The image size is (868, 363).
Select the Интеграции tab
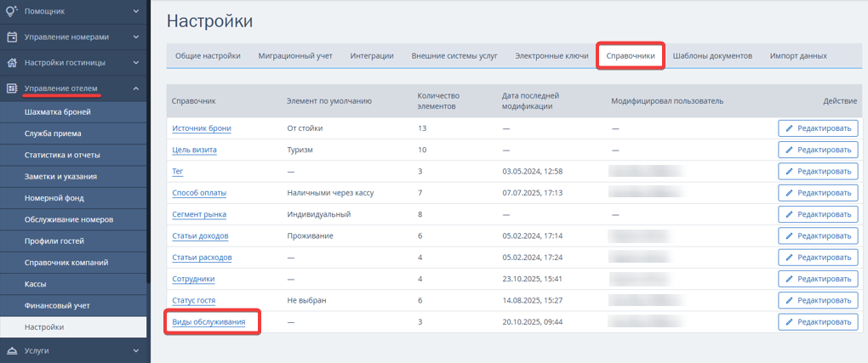372,56
